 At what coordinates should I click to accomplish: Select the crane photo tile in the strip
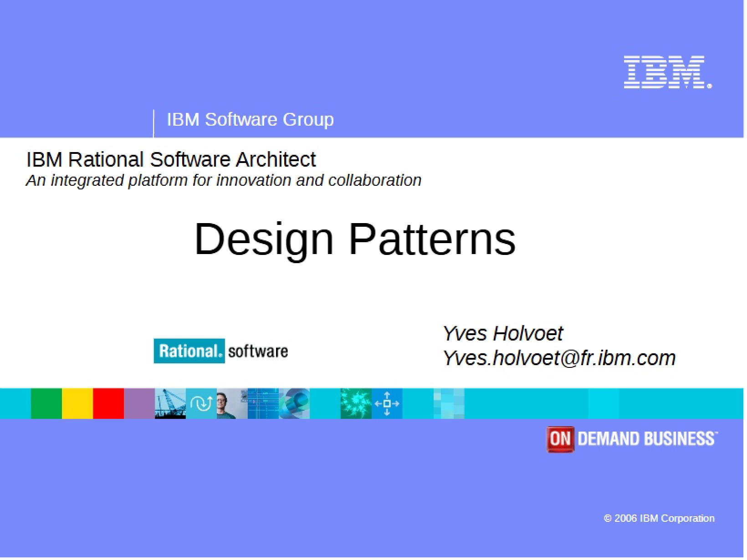click(x=170, y=403)
